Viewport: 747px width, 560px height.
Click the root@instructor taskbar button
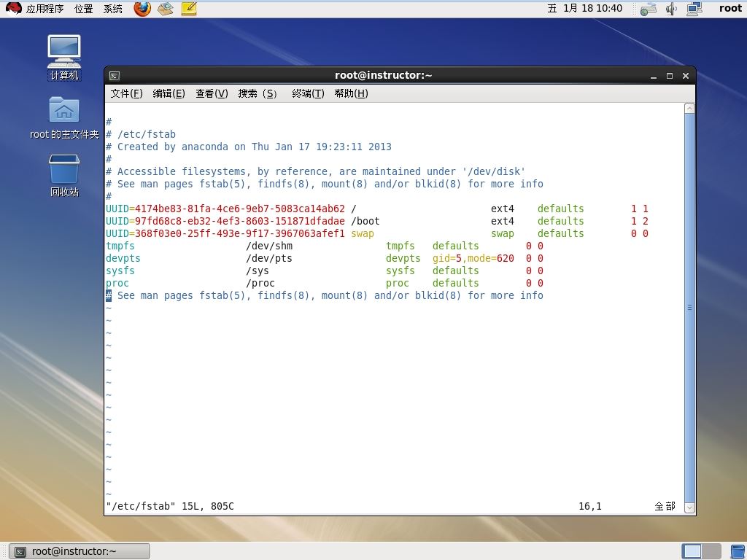(x=80, y=551)
